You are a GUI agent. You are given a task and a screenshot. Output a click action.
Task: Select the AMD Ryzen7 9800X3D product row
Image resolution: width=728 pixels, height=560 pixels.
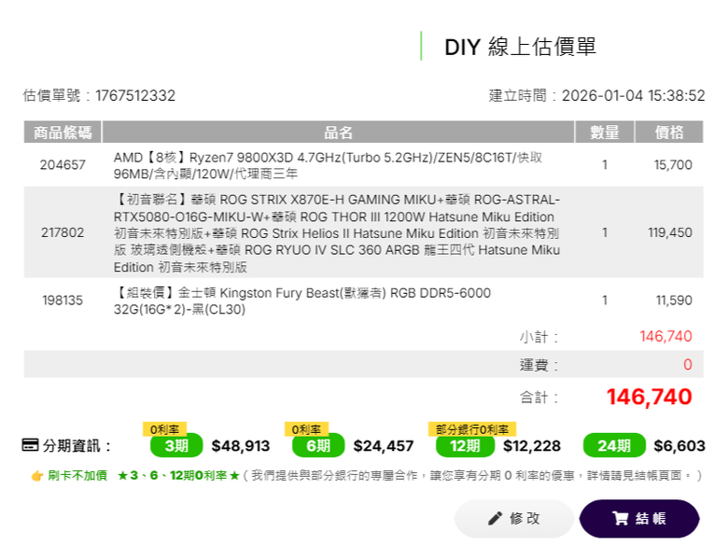(x=327, y=165)
